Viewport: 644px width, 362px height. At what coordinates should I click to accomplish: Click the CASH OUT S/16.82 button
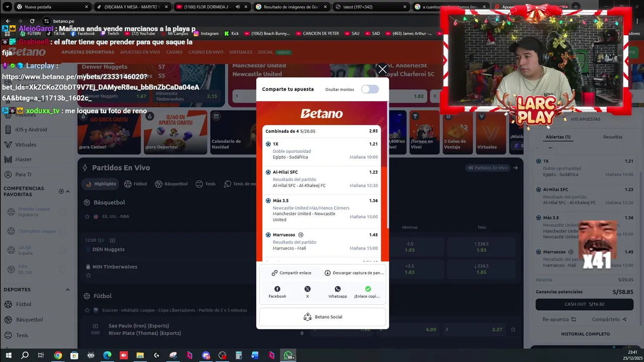[x=584, y=304]
